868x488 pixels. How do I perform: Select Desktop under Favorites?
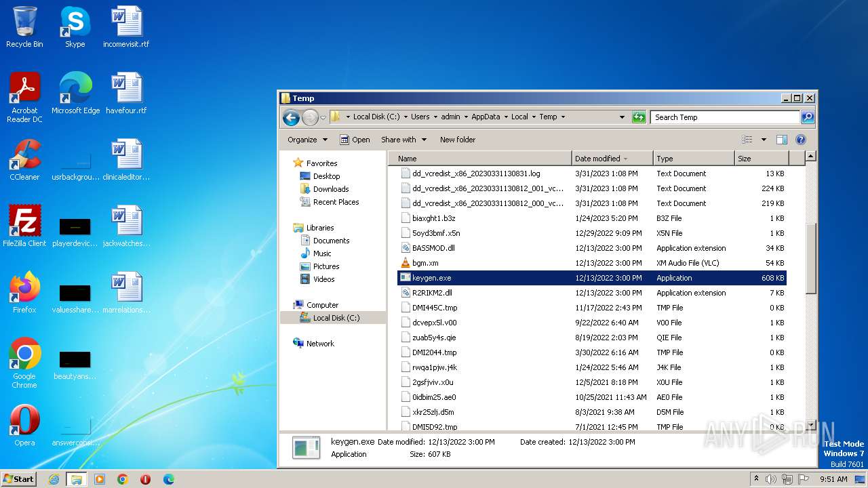point(326,176)
